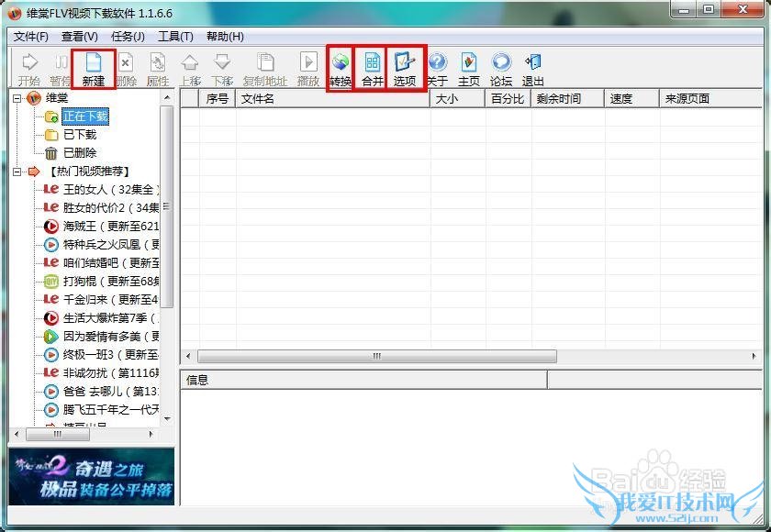
Task: Open 论坛 (Forum) toolbar icon
Action: pos(501,70)
